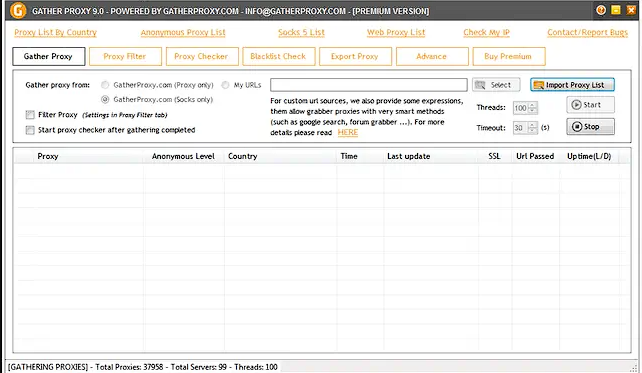The image size is (642, 373).
Task: Open Buy Premium tab
Action: point(509,57)
